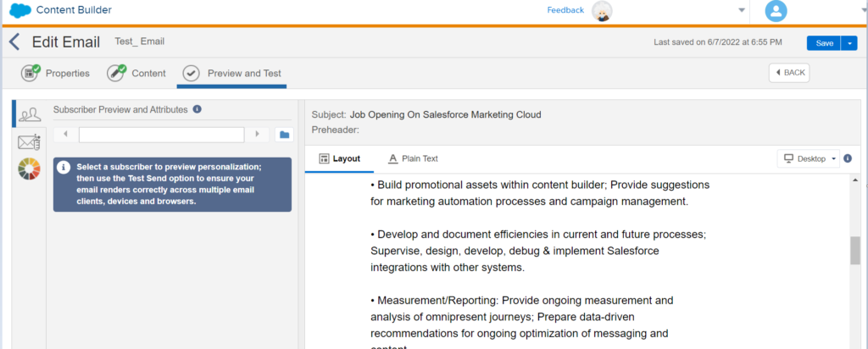Show previous subscriber with left arrow
868x349 pixels.
click(x=66, y=135)
